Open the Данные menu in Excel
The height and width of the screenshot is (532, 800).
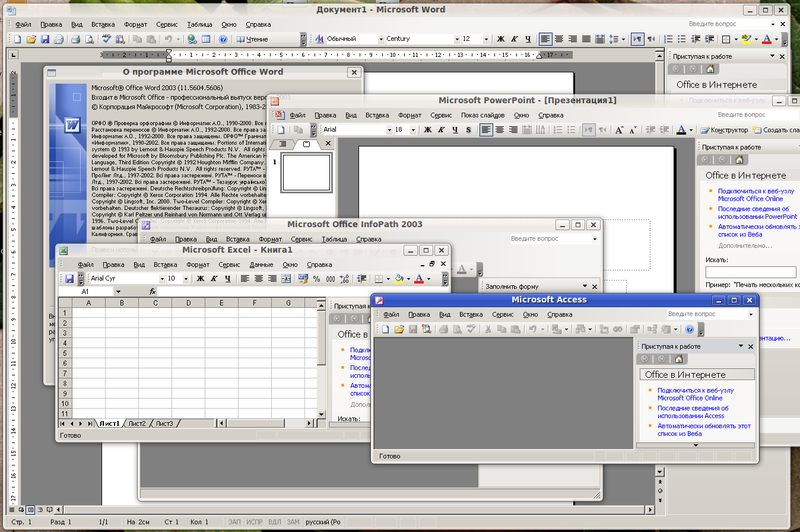point(261,265)
